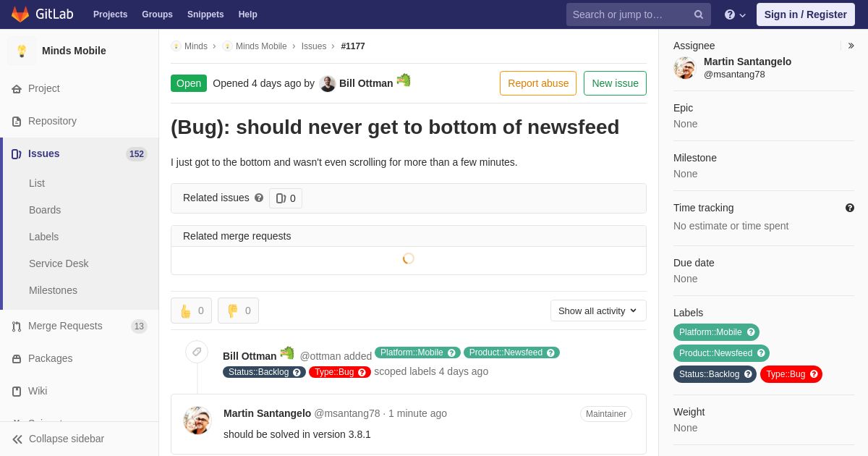Viewport: 868px width, 456px height.
Task: Click the Maintainer role badge
Action: coord(606,414)
